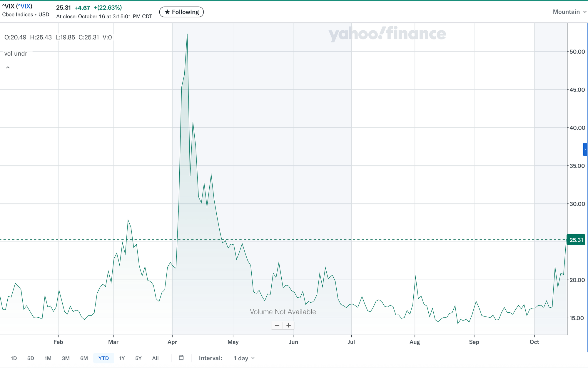Select the 1D range tab
This screenshot has height=368, width=588.
pyautogui.click(x=14, y=358)
